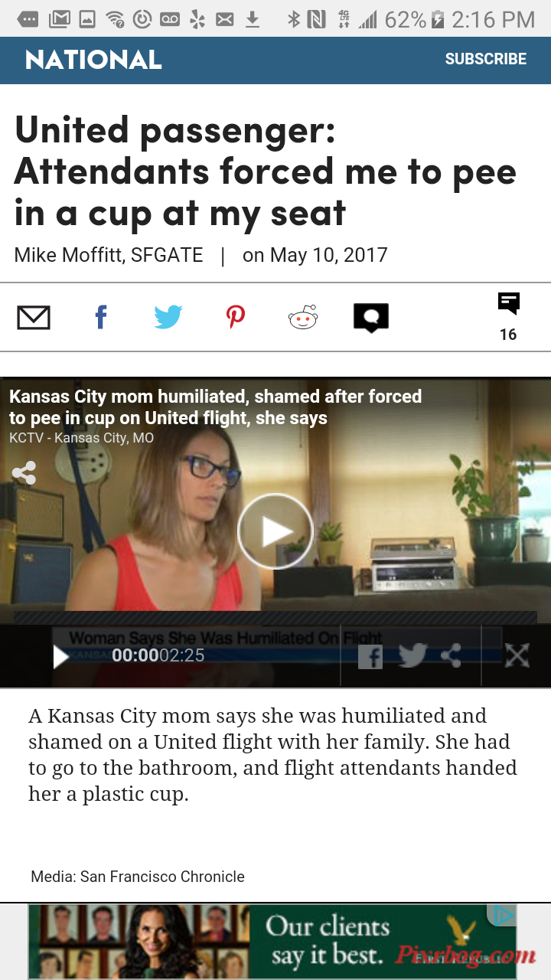Viewport: 551px width, 980px height.
Task: Open the AdChoices icon on banner
Action: tap(502, 915)
